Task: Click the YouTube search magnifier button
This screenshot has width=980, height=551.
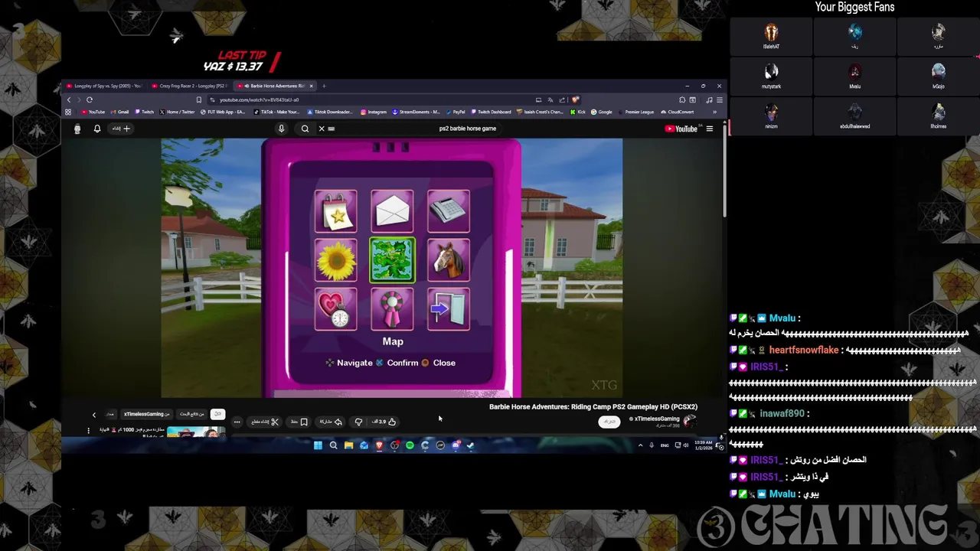Action: coord(305,129)
